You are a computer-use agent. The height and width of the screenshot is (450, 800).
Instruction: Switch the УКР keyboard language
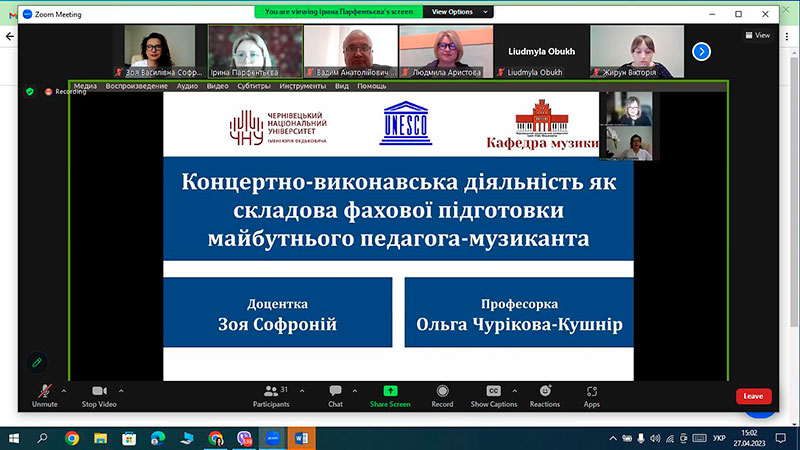click(x=719, y=438)
